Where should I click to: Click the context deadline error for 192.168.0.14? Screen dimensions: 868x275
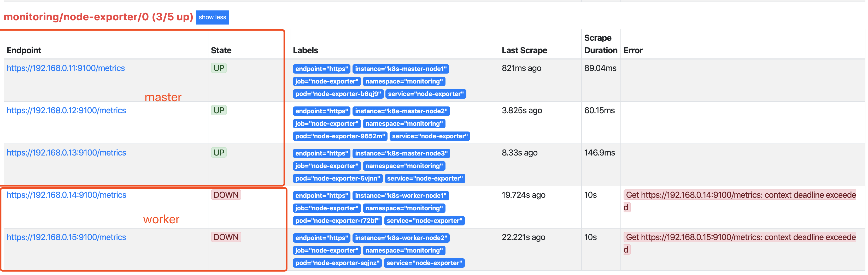(x=740, y=195)
